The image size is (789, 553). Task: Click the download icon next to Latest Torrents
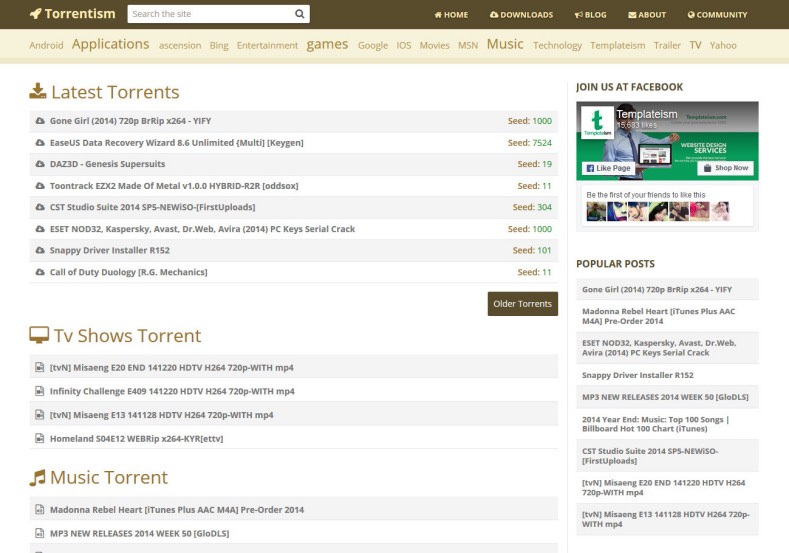38,91
